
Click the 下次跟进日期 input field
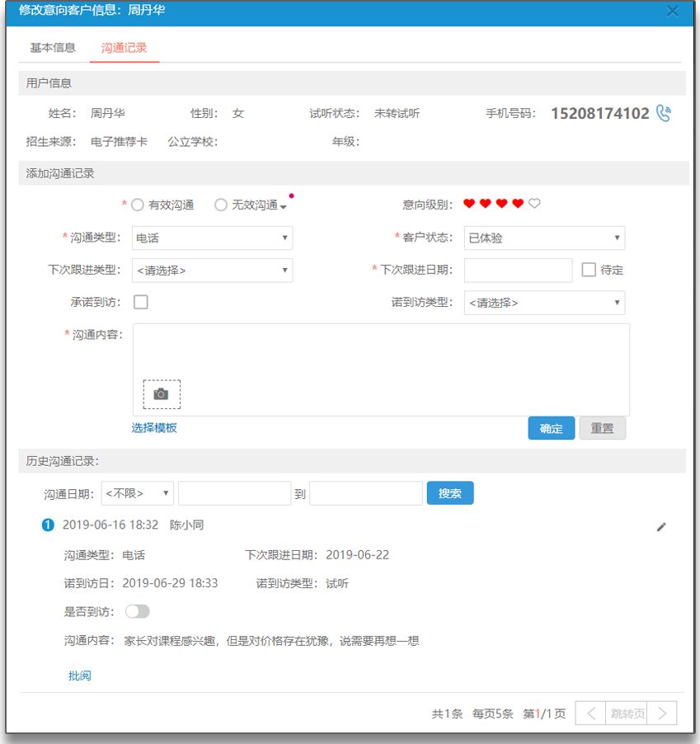[x=518, y=270]
